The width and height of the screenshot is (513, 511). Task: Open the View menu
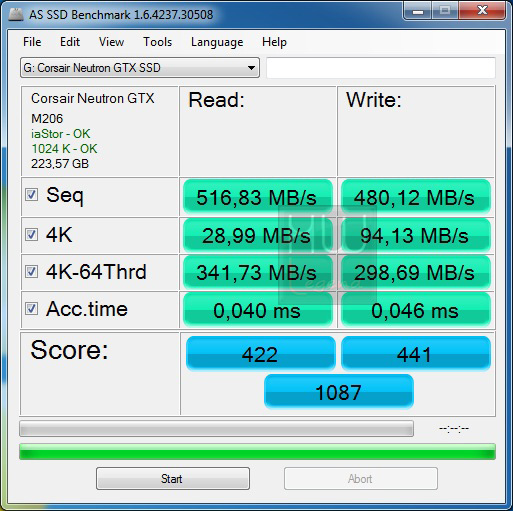pos(111,42)
